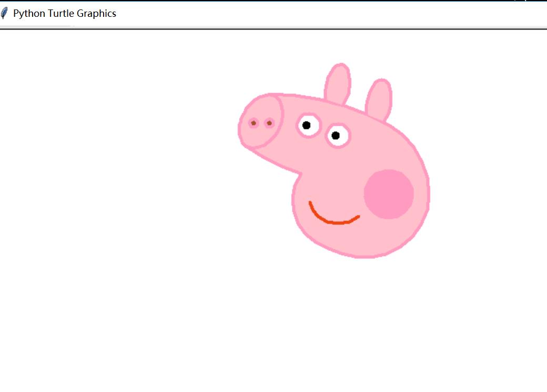Click the black pupil of the left eye
The image size is (547, 392).
click(306, 125)
